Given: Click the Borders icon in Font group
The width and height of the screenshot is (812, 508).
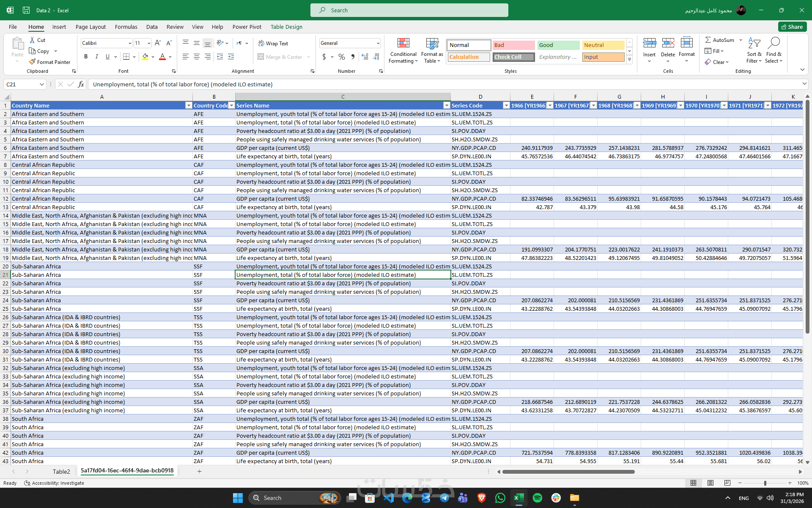Looking at the screenshot, I should (x=126, y=57).
